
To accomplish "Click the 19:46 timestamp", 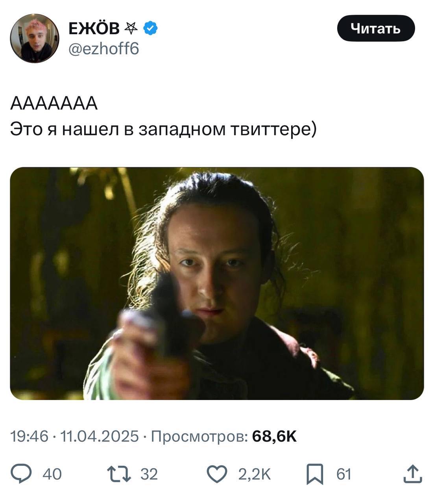I will pyautogui.click(x=30, y=436).
